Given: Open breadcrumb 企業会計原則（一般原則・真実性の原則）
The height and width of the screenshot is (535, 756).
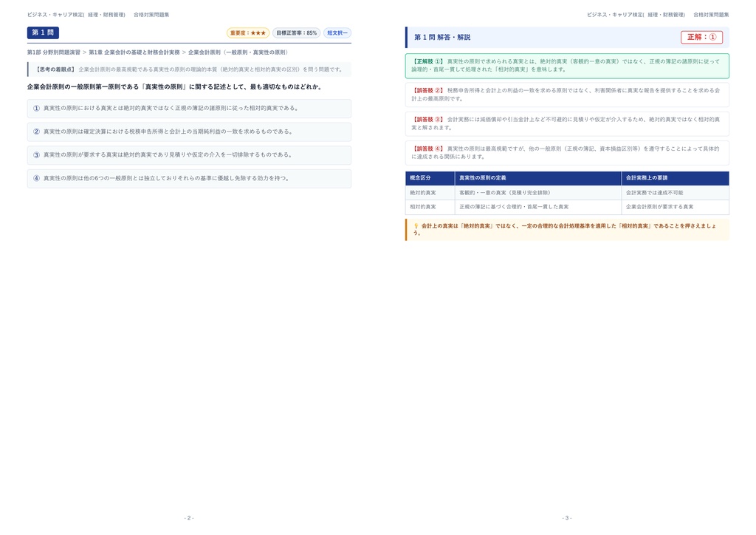Looking at the screenshot, I should click(238, 52).
